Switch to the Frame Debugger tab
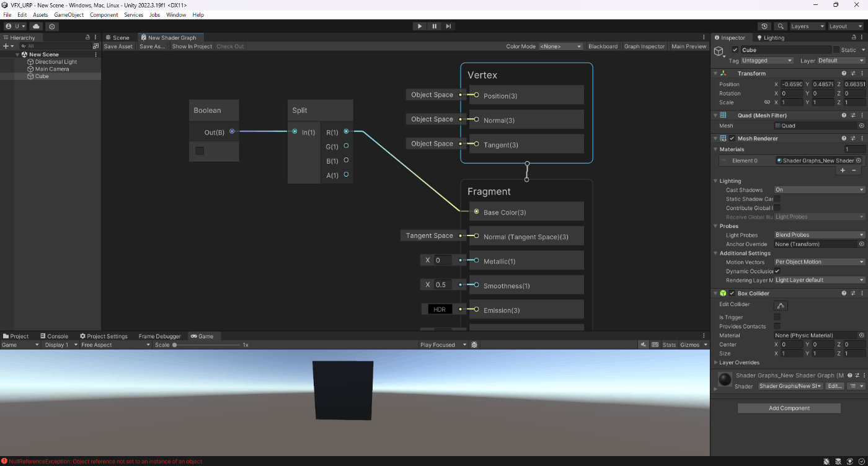868x466 pixels. pos(159,336)
